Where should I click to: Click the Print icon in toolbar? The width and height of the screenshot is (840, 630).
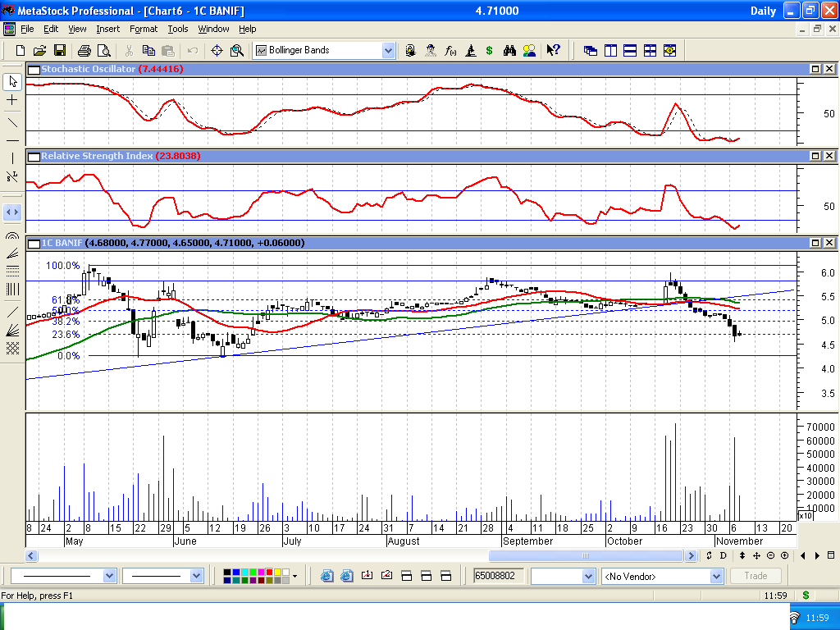(84, 51)
